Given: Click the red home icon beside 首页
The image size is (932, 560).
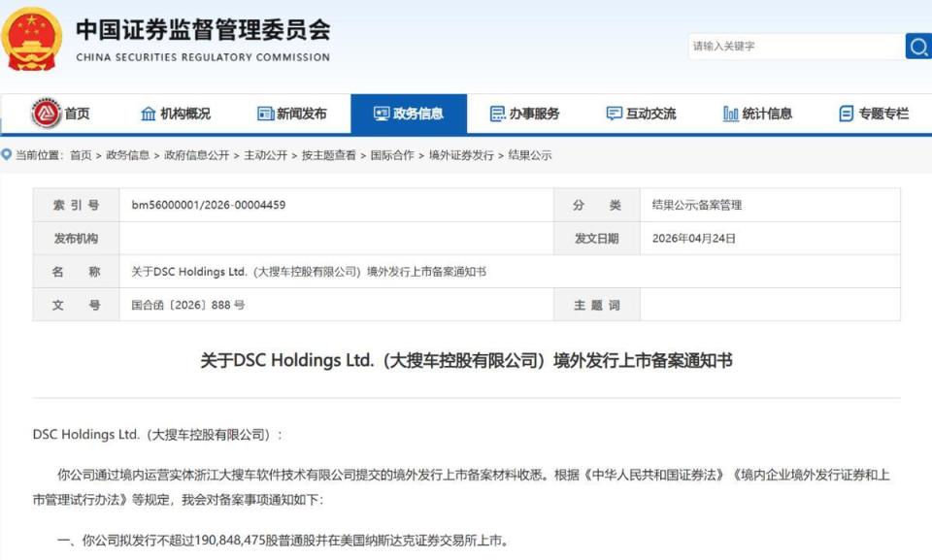Looking at the screenshot, I should pyautogui.click(x=47, y=113).
